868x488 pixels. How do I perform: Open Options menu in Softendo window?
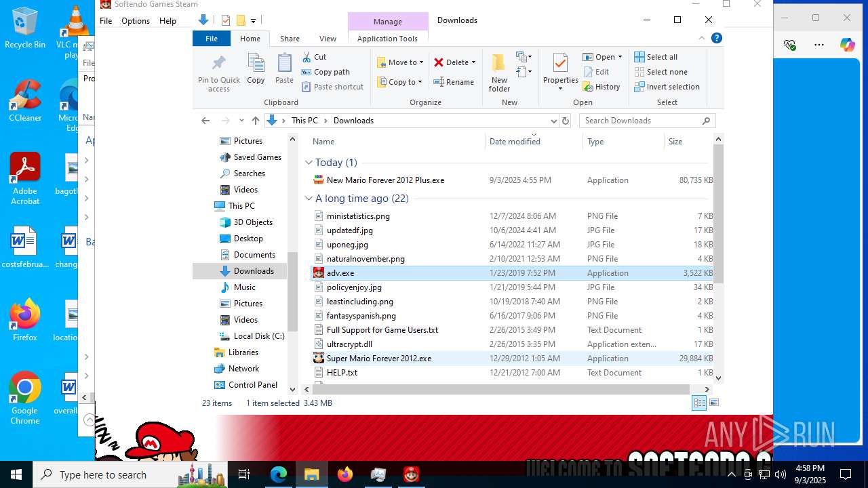point(136,21)
